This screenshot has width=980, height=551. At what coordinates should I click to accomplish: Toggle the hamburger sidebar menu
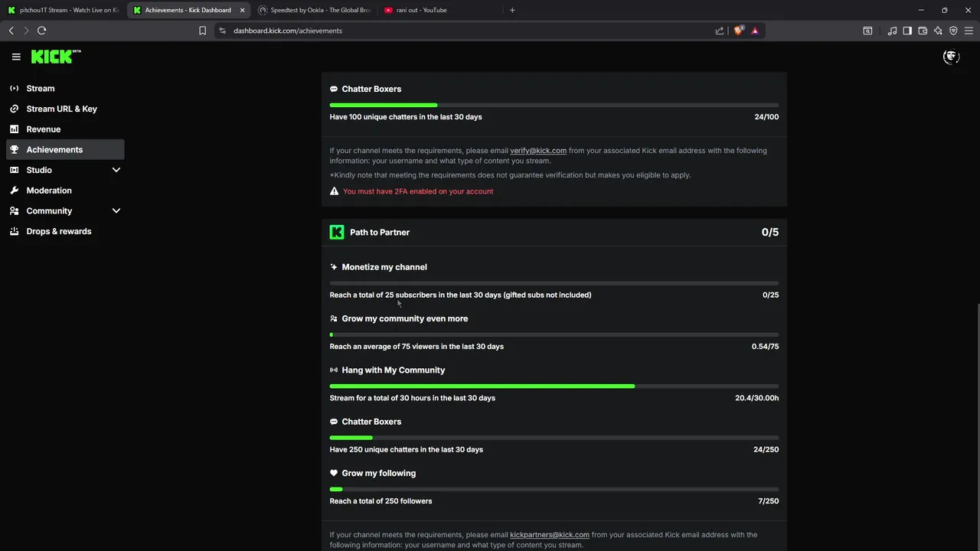16,57
